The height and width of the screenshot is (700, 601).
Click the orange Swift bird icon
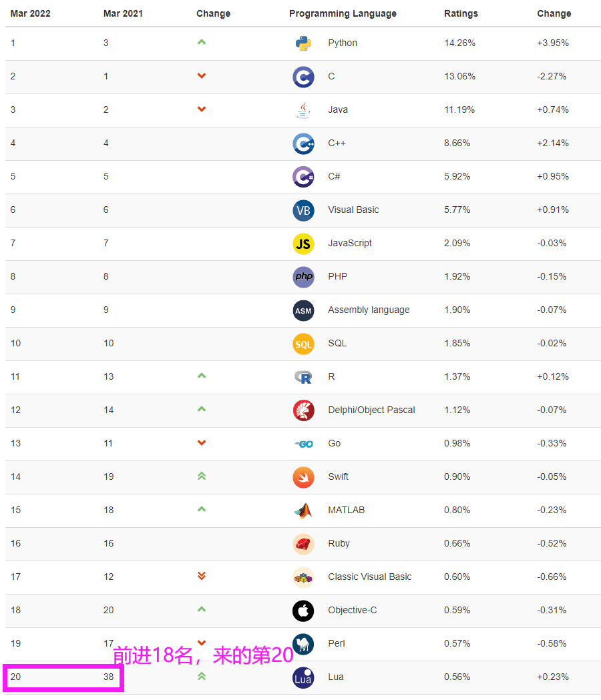[303, 477]
